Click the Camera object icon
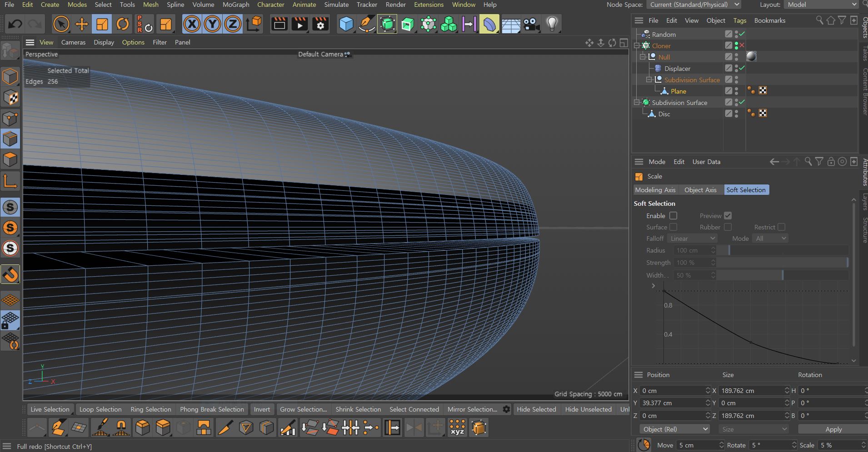 tap(531, 24)
